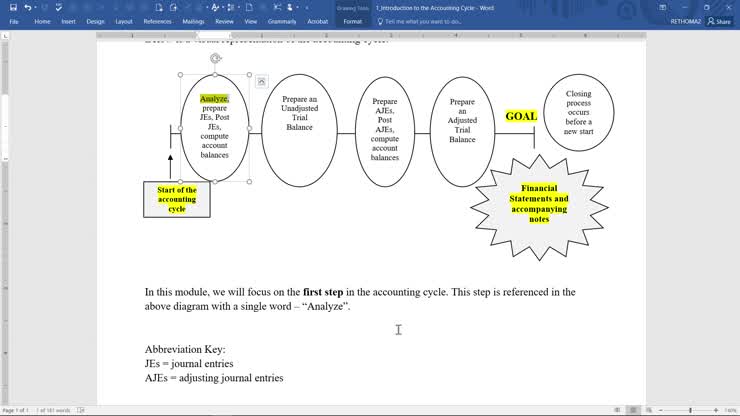Open the References tab
The width and height of the screenshot is (740, 416).
(x=158, y=22)
